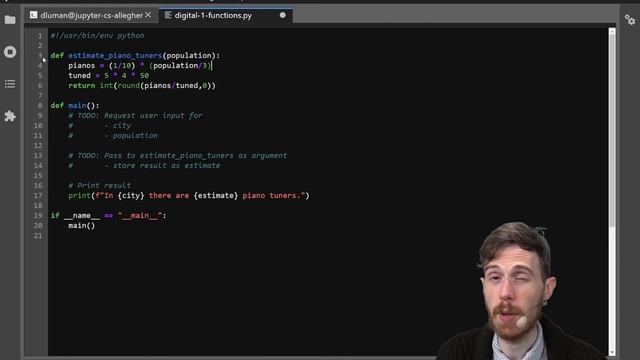Click 'def main():' on line 8
The width and height of the screenshot is (640, 360).
[x=75, y=106]
